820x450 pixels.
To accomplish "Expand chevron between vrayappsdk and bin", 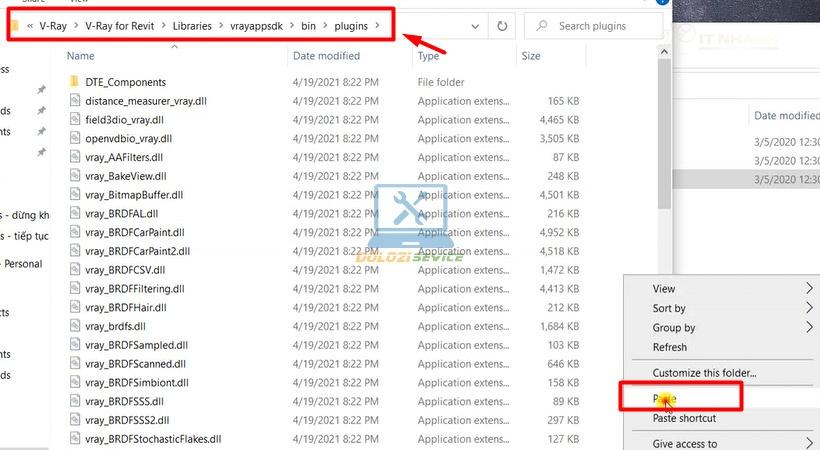I will click(x=292, y=26).
